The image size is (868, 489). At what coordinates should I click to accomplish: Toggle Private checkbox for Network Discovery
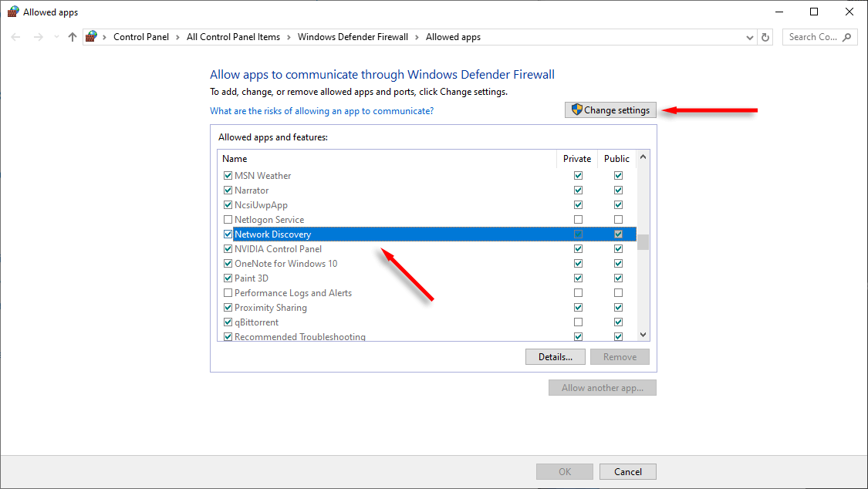pos(578,234)
